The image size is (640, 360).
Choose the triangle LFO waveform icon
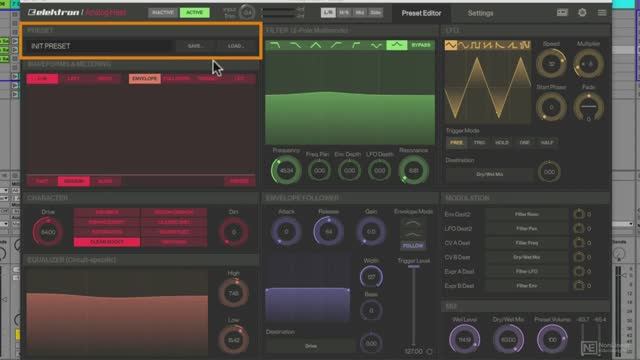[451, 45]
